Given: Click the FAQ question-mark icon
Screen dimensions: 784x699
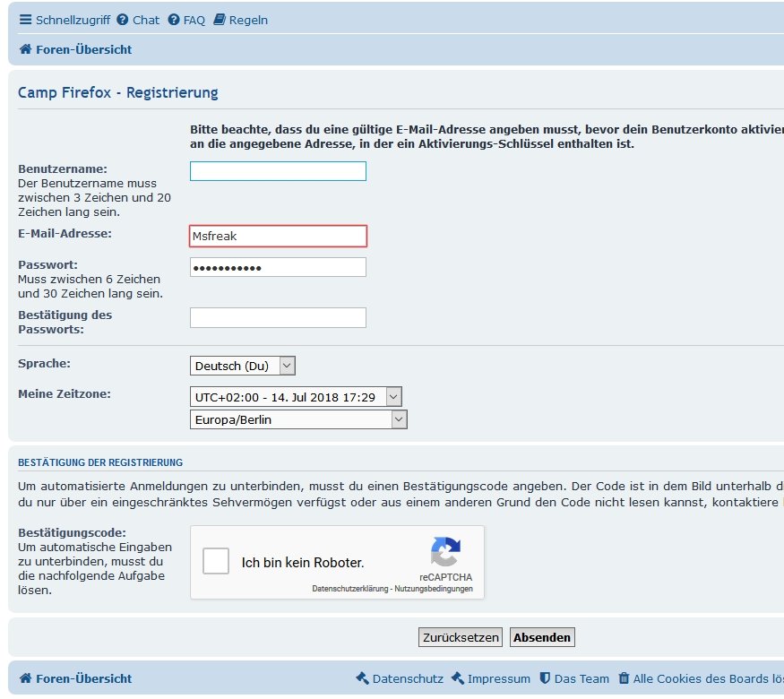Looking at the screenshot, I should 174,20.
